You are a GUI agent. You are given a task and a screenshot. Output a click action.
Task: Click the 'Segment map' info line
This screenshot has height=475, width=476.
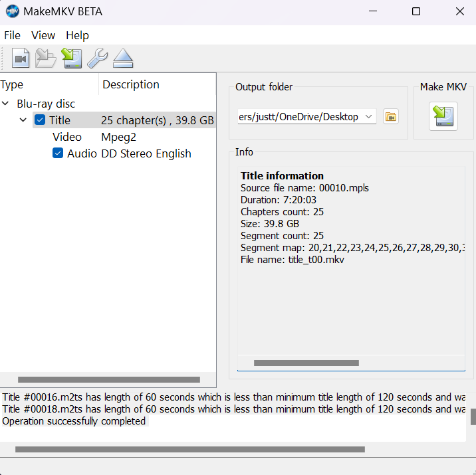(x=352, y=248)
